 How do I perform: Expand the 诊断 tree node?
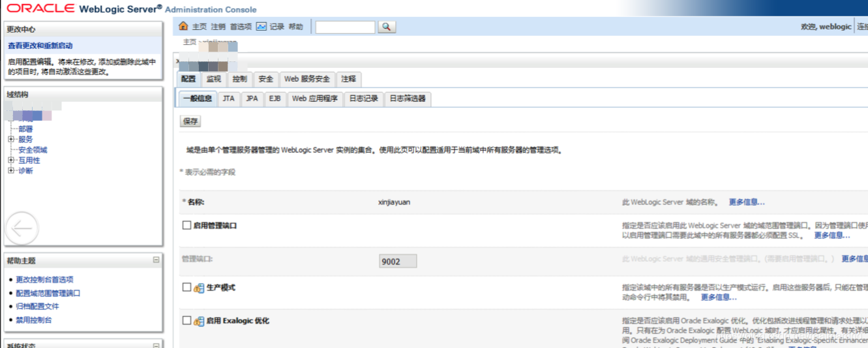click(x=11, y=170)
